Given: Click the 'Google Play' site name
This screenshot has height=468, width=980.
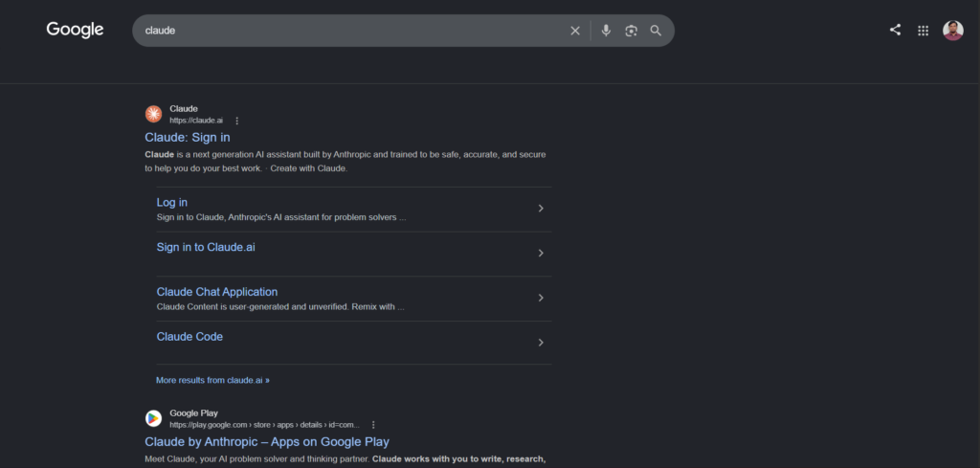Looking at the screenshot, I should point(193,413).
